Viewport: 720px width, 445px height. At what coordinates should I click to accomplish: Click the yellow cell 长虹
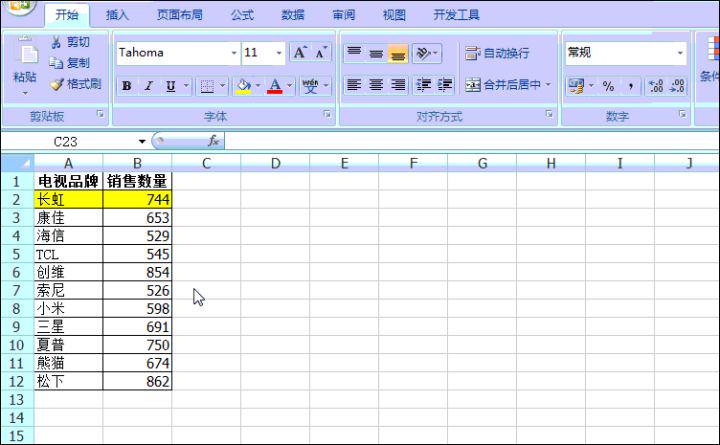click(68, 199)
